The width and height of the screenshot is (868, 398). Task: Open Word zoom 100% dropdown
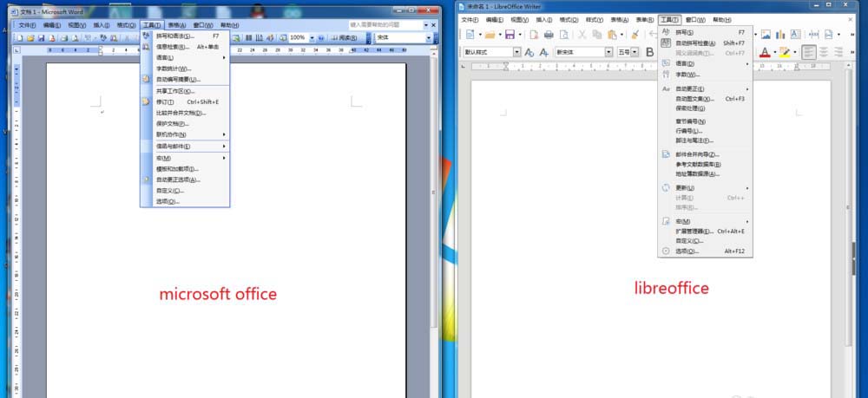coord(312,37)
